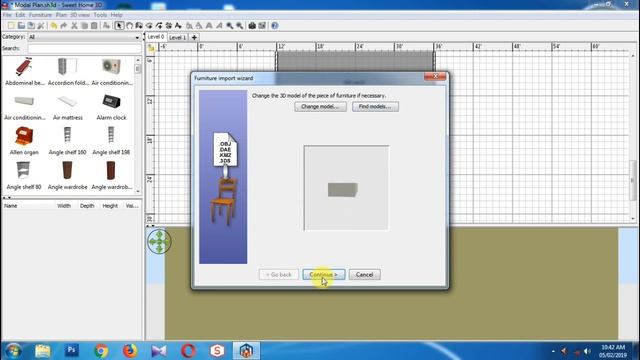Click the Undo arrow icon

point(54,26)
